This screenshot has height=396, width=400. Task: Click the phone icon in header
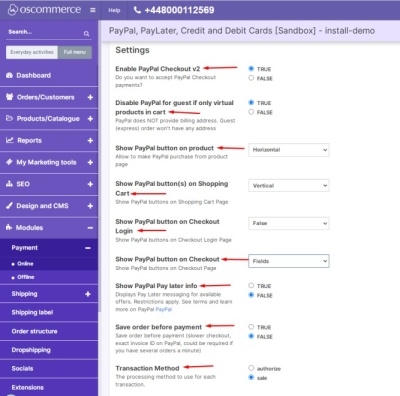click(137, 10)
